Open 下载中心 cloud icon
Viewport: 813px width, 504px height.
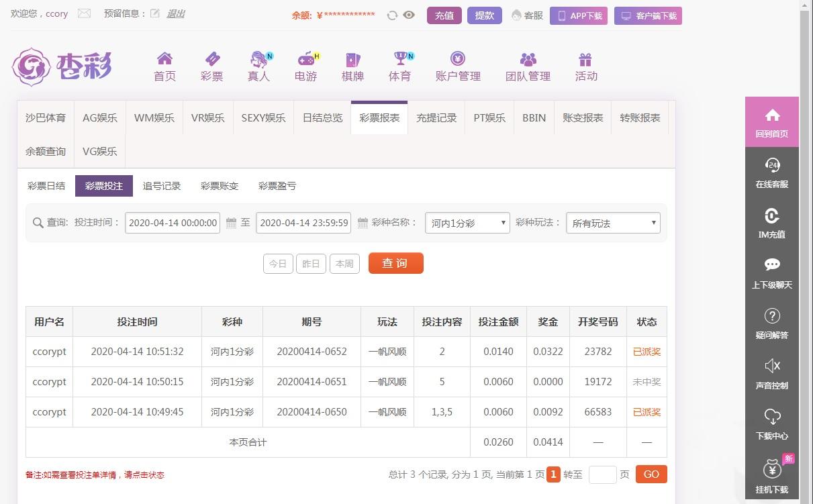click(x=772, y=417)
